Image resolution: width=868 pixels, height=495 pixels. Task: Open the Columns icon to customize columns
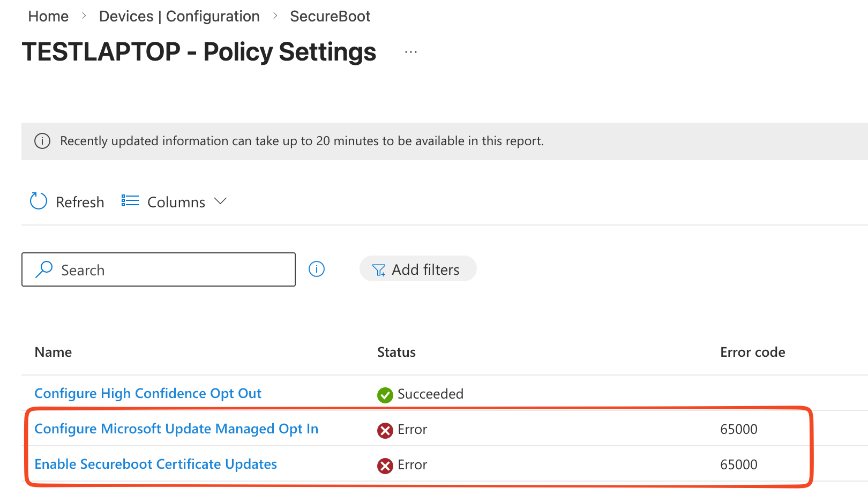tap(129, 200)
